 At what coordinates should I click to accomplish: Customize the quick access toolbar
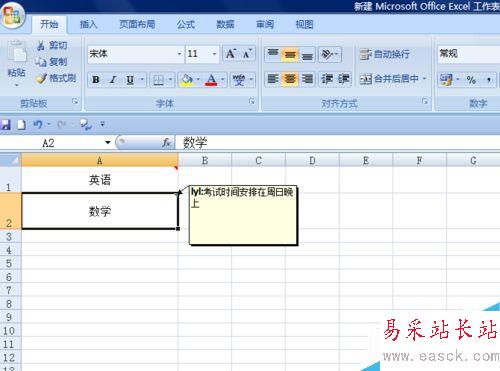(102, 124)
